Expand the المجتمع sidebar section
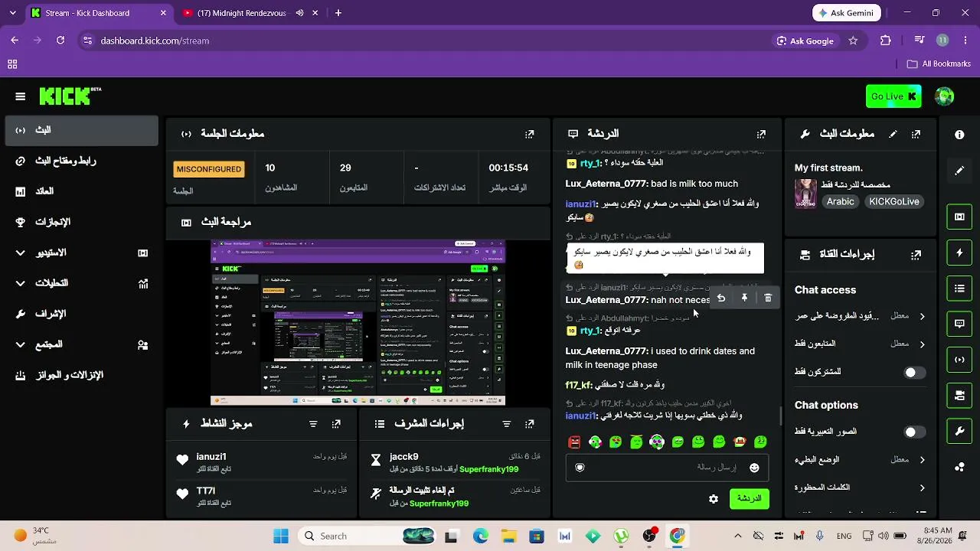 (x=82, y=344)
